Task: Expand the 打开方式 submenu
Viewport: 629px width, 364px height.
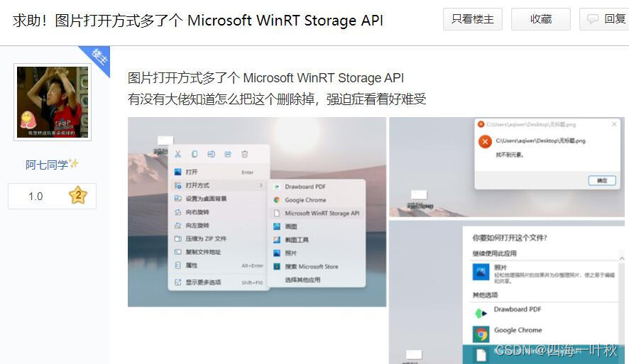Action: (x=219, y=185)
